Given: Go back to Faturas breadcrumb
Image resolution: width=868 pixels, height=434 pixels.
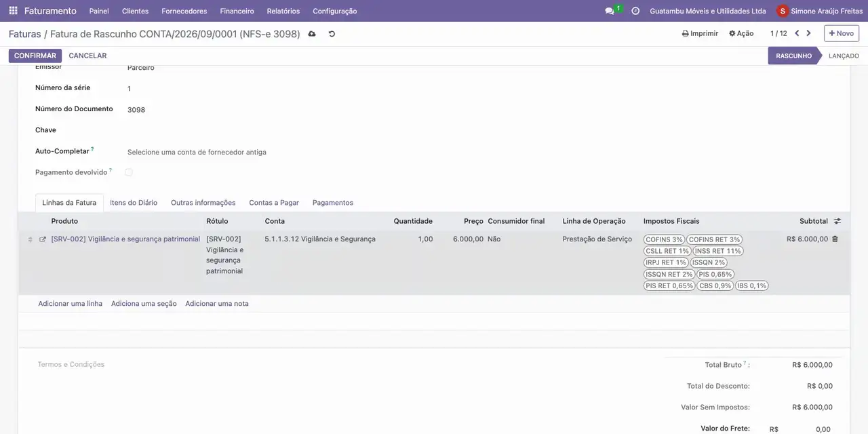Looking at the screenshot, I should 25,34.
